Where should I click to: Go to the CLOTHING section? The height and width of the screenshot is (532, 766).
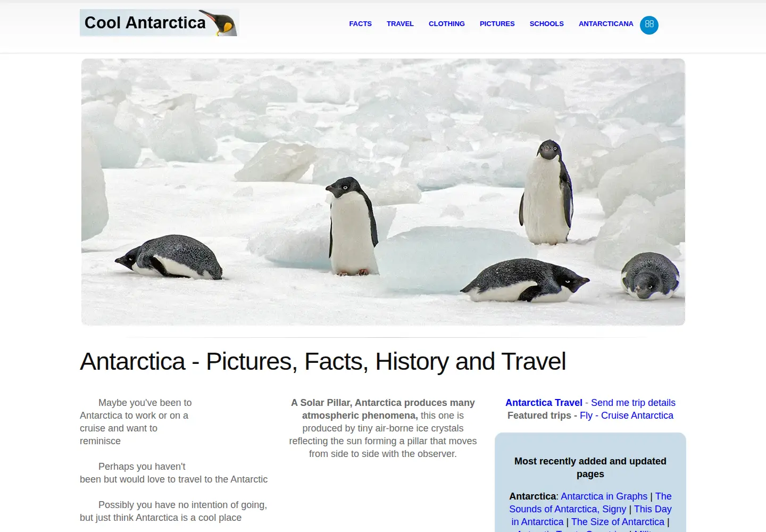click(x=447, y=24)
